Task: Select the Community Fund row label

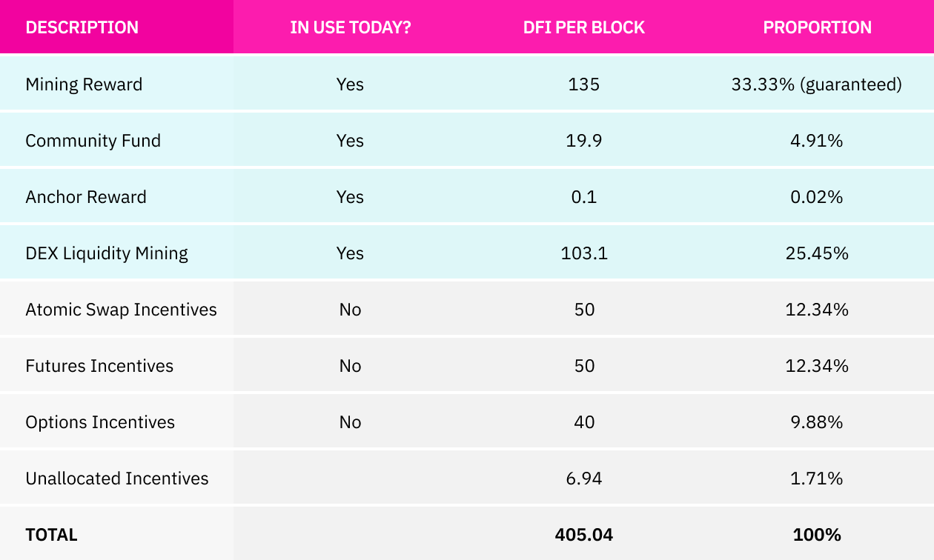Action: coord(93,141)
